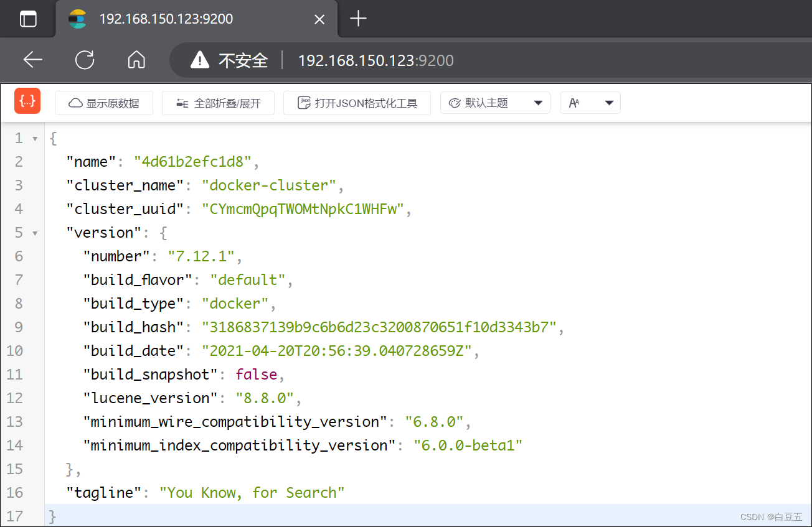Click the build_type value "docker"
Image resolution: width=812 pixels, height=527 pixels.
pyautogui.click(x=235, y=304)
